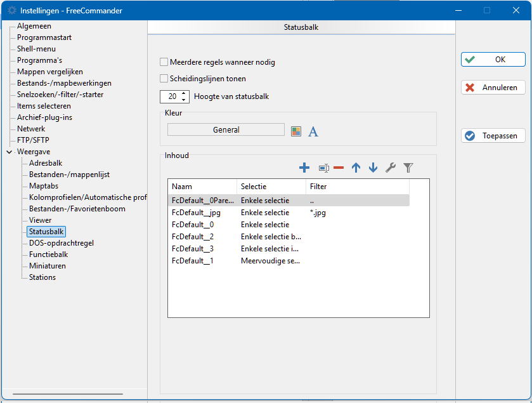
Task: Click Meervoudige se... selection cell
Action: tap(270, 261)
